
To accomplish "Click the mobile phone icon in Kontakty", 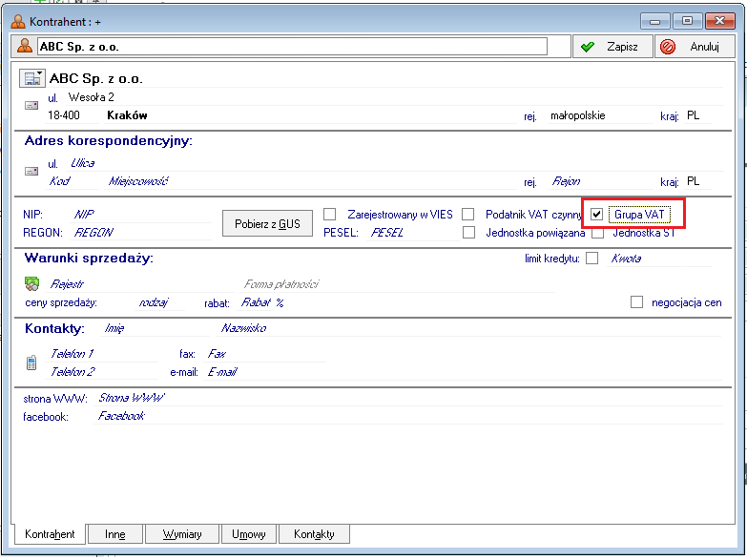I will pos(31,362).
